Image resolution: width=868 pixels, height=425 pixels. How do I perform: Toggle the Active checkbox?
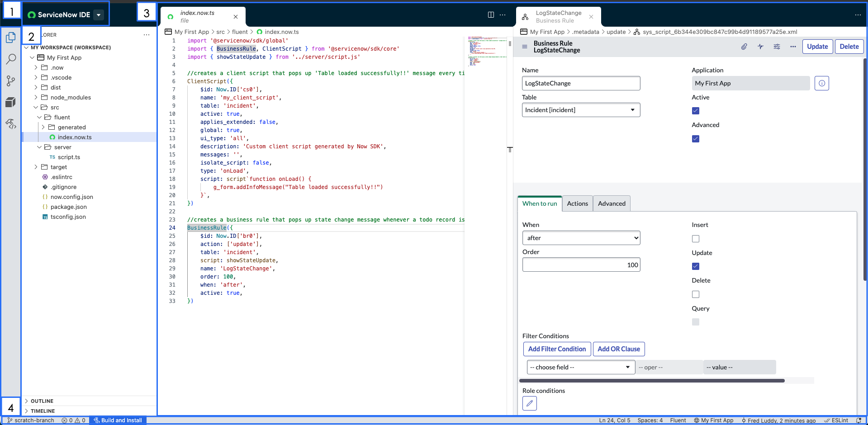coord(696,111)
